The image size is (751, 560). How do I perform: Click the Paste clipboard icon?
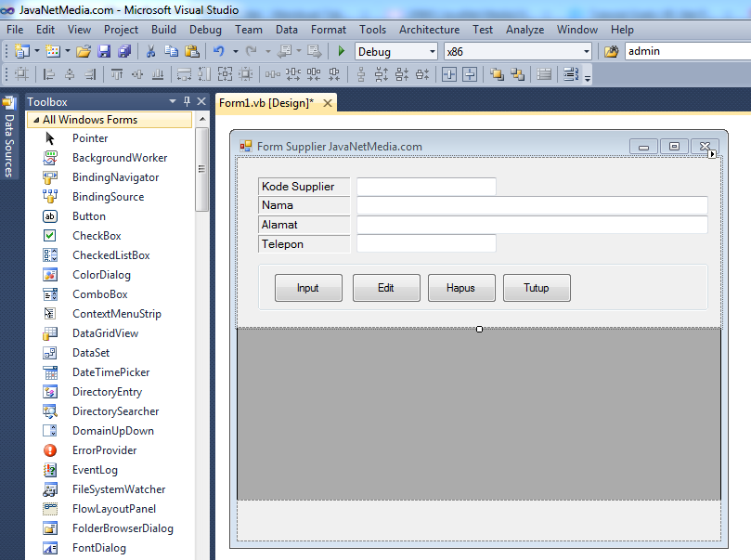[192, 51]
